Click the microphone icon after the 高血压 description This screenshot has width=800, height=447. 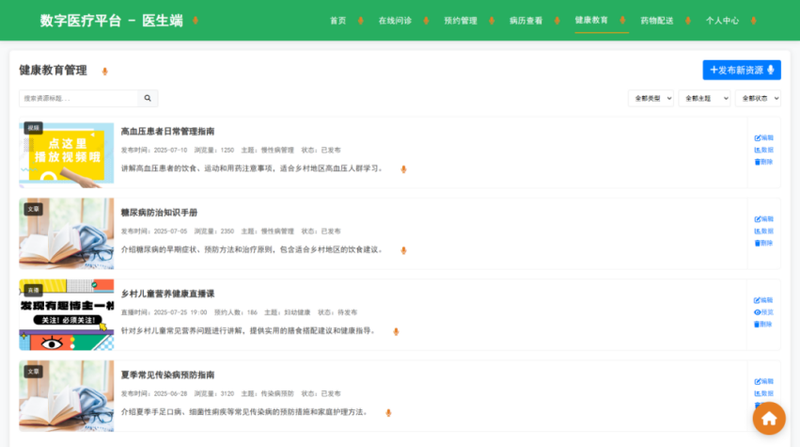404,169
